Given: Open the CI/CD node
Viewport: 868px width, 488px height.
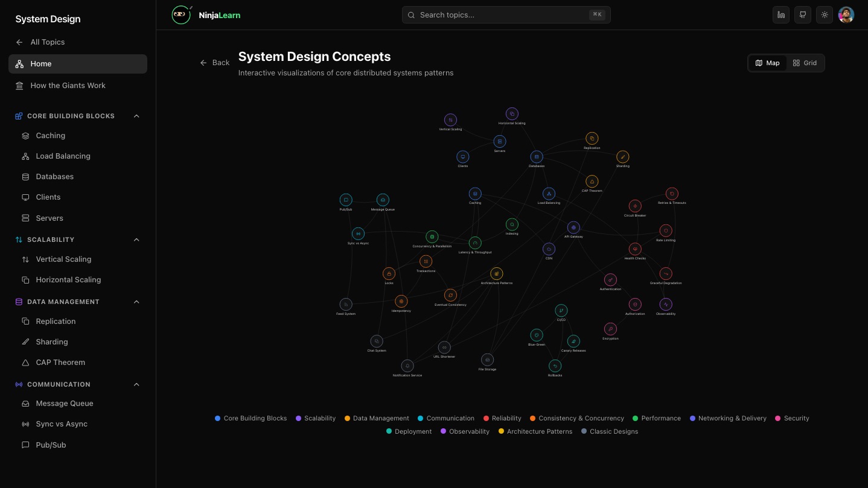Looking at the screenshot, I should [x=561, y=311].
